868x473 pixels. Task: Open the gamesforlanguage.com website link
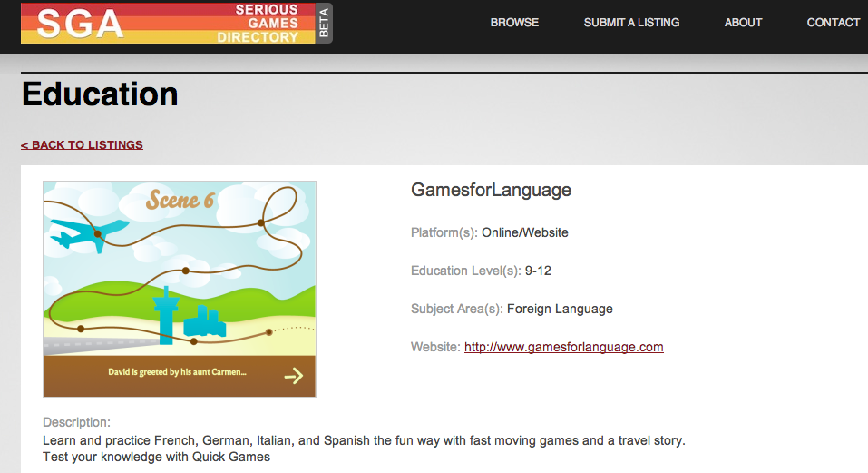click(563, 348)
